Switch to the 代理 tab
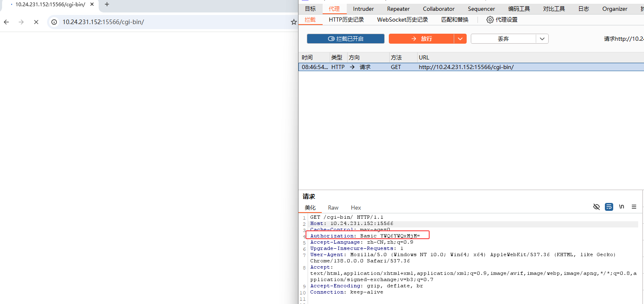644x304 pixels. click(334, 9)
